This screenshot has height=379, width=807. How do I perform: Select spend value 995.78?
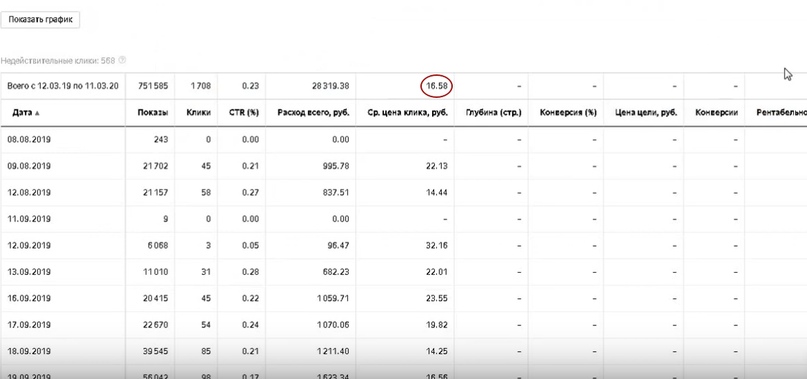[x=337, y=166]
